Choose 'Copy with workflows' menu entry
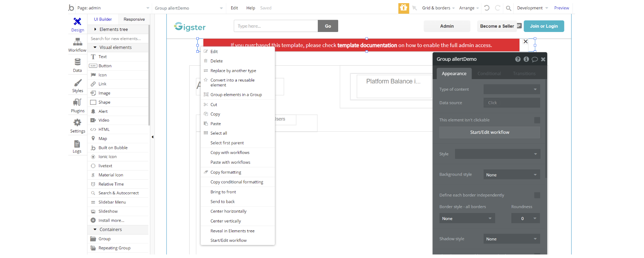 pos(238,153)
